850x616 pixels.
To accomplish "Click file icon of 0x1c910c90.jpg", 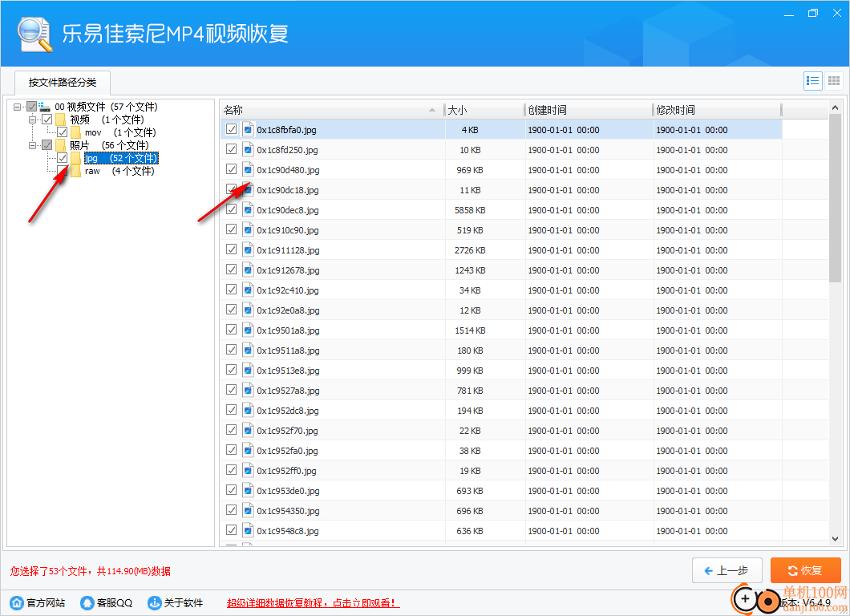I will coord(248,230).
